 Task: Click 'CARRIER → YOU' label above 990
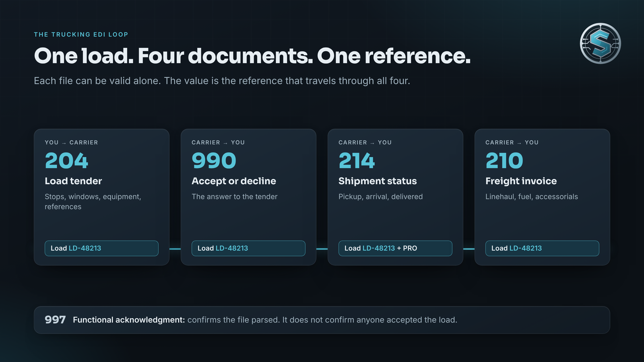(x=218, y=142)
